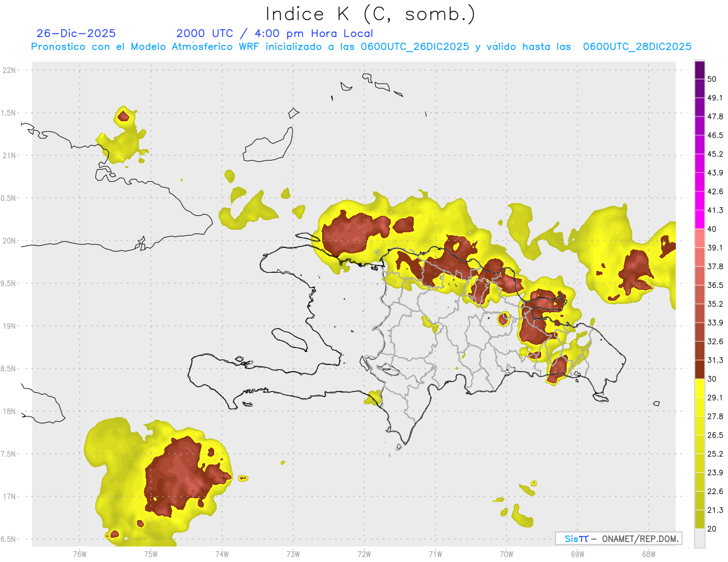Click the legend value "39.1"

pyautogui.click(x=715, y=247)
